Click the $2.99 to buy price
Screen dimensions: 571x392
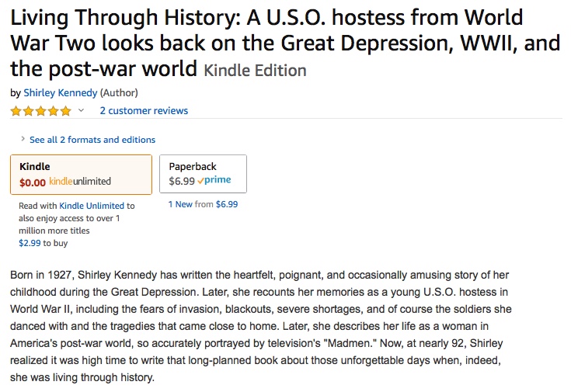coord(30,243)
